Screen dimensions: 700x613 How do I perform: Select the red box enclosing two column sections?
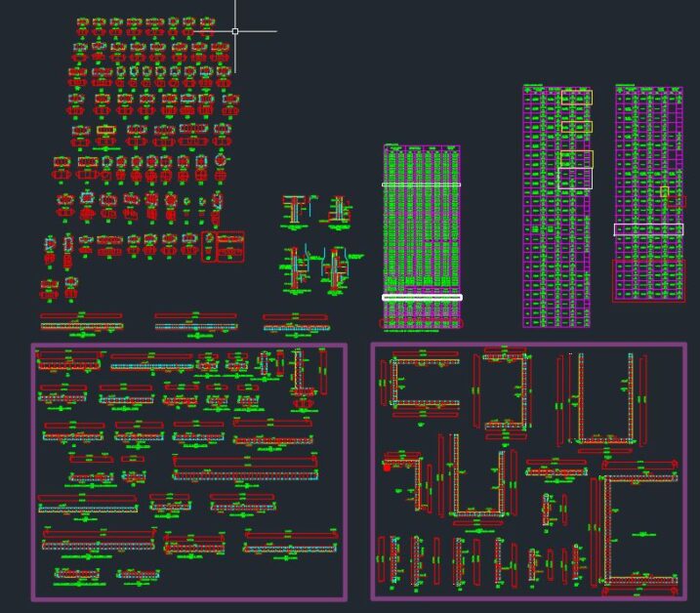223,246
